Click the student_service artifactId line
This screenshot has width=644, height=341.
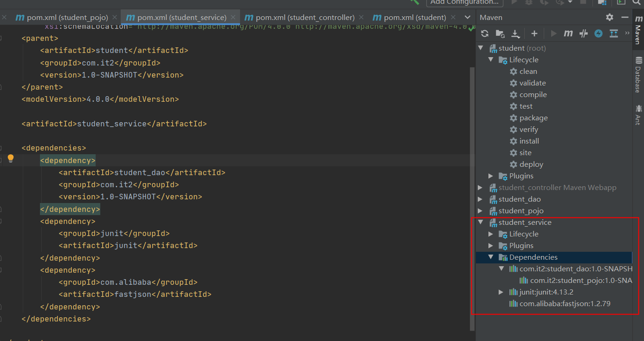pos(114,124)
